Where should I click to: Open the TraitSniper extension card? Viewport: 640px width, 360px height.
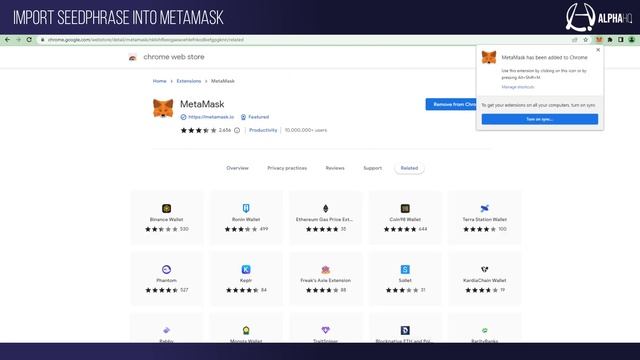tap(325, 329)
